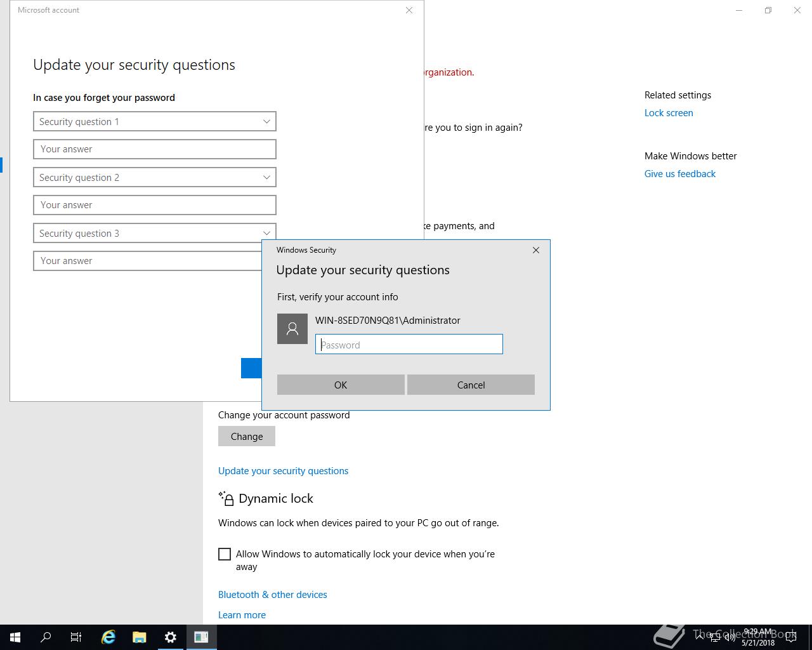Click second Your answer field
Screen dimensions: 812x650
click(x=155, y=205)
